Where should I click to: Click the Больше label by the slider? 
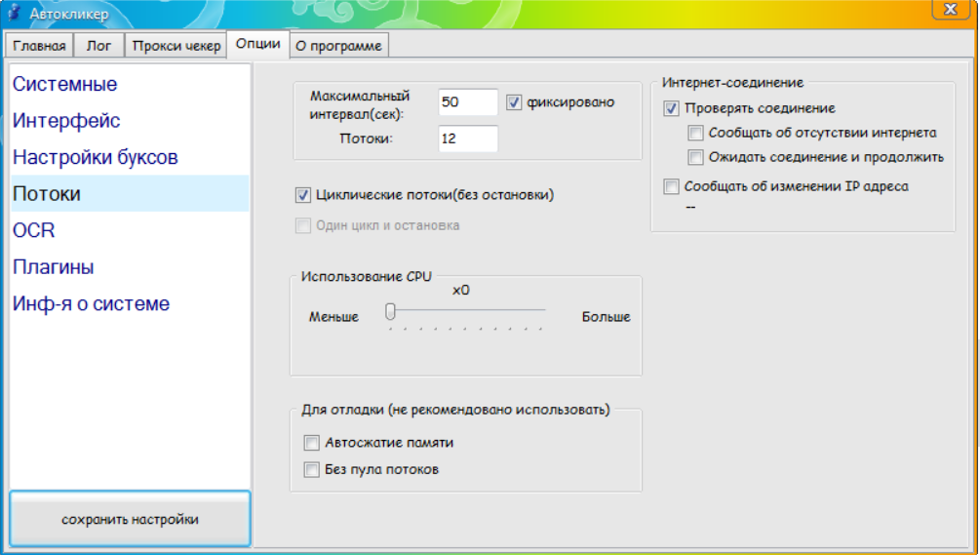point(606,317)
